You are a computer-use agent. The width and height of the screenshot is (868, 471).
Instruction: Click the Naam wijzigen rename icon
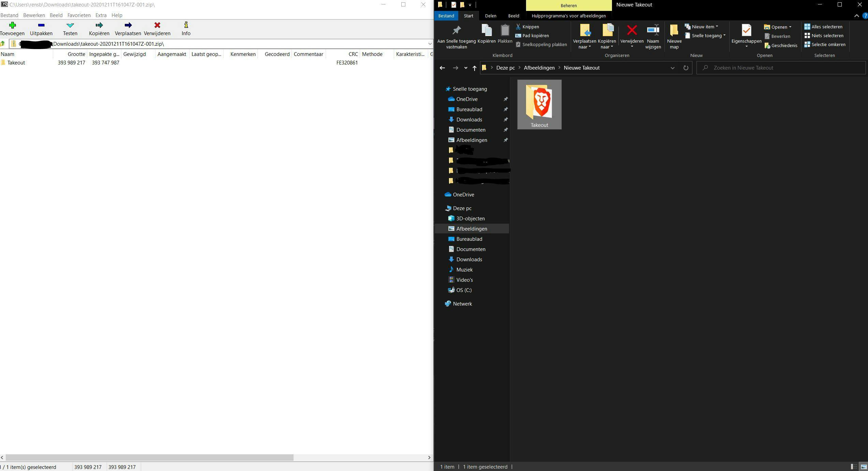pyautogui.click(x=653, y=31)
